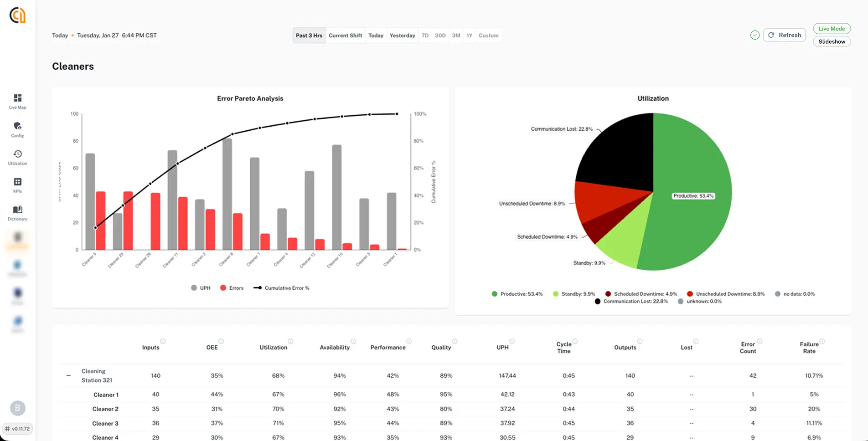The height and width of the screenshot is (441, 868).
Task: Click the user avatar B icon
Action: pyautogui.click(x=18, y=408)
